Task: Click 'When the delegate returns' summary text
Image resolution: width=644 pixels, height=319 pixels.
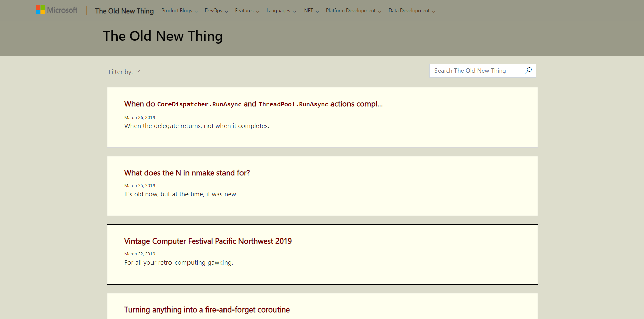Action: (197, 126)
